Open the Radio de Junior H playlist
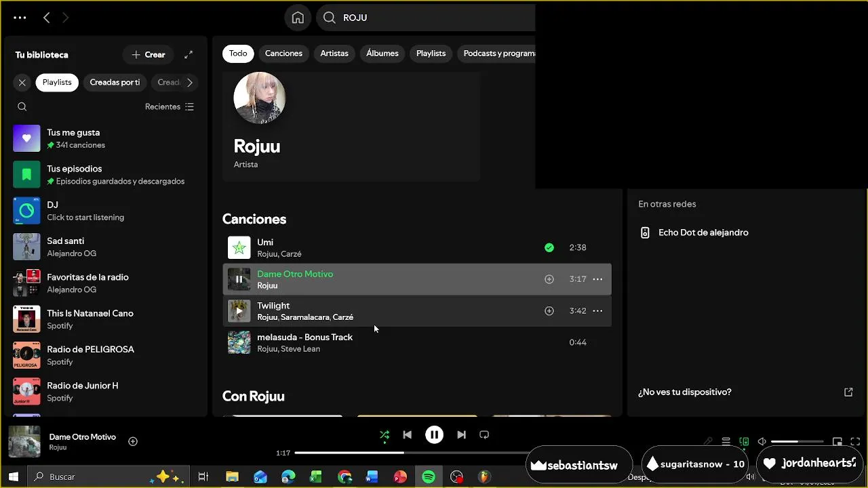The image size is (868, 488). pos(107,392)
